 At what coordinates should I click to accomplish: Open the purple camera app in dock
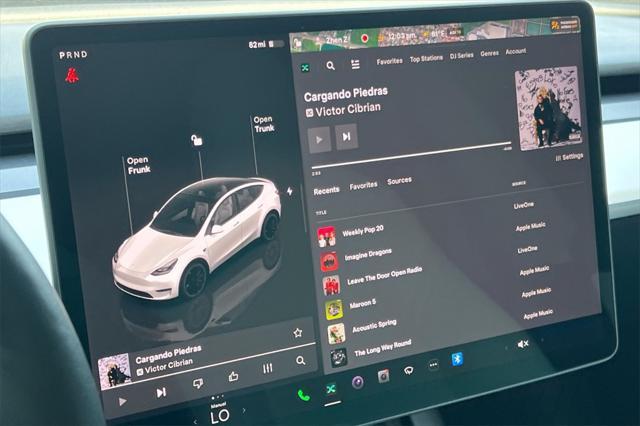click(358, 382)
